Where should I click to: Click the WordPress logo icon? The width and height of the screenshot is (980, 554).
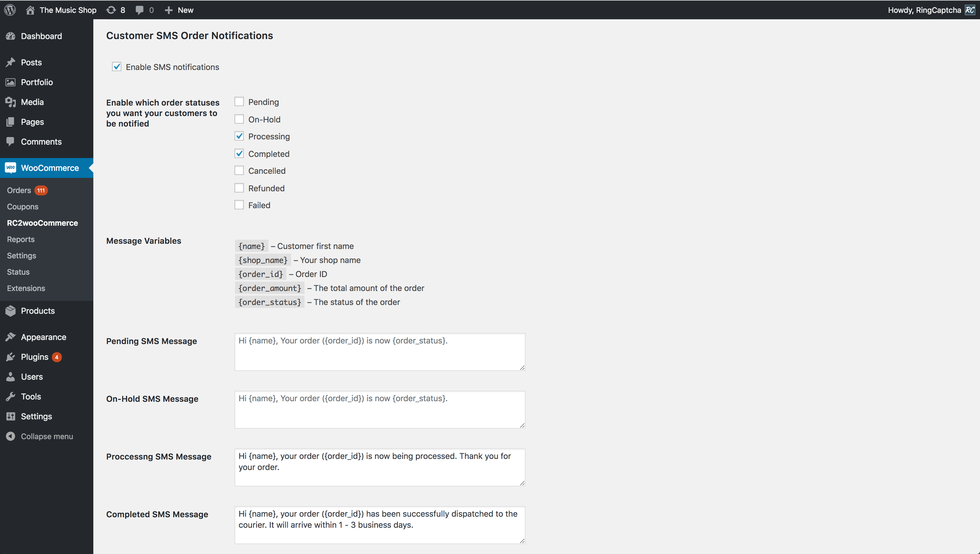click(x=10, y=10)
